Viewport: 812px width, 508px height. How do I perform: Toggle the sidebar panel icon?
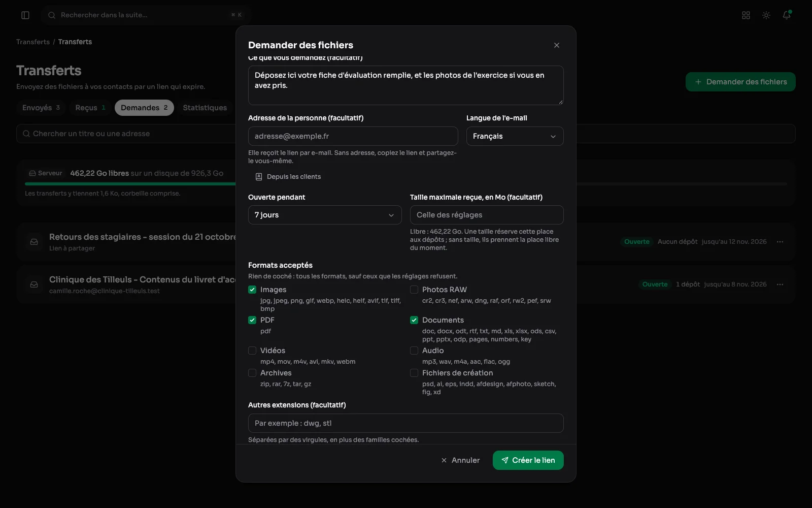coord(25,15)
